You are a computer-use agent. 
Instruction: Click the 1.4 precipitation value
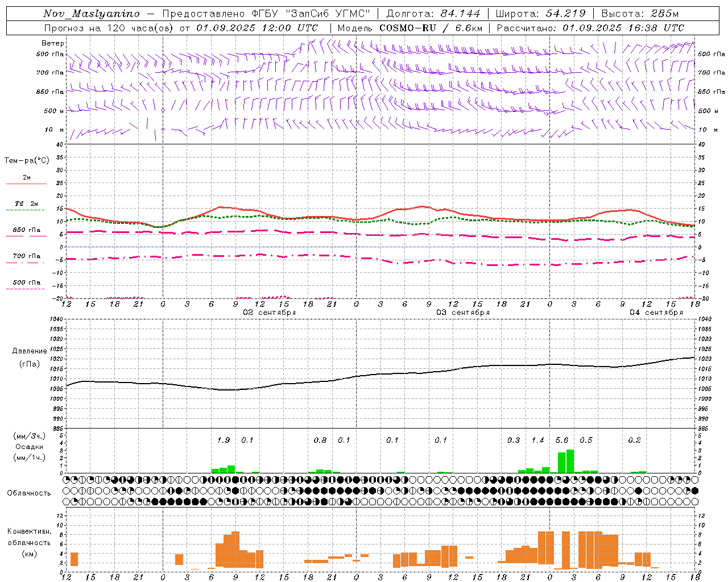[538, 440]
